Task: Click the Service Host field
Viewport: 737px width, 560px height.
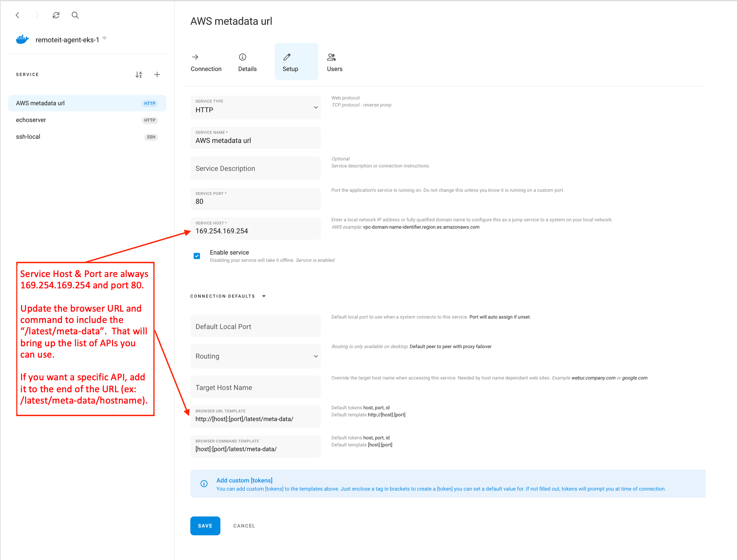Action: coord(255,229)
